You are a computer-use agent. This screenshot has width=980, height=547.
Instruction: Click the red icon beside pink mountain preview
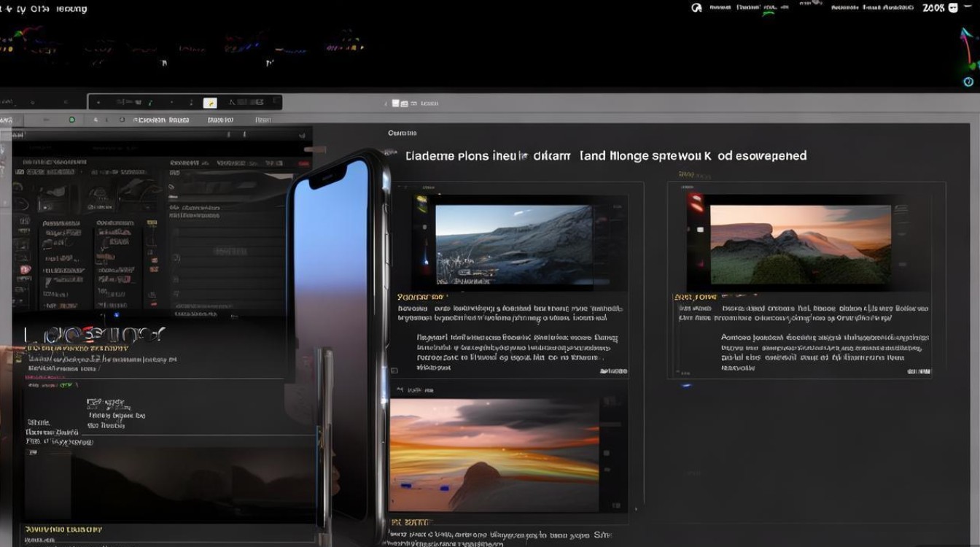(696, 202)
